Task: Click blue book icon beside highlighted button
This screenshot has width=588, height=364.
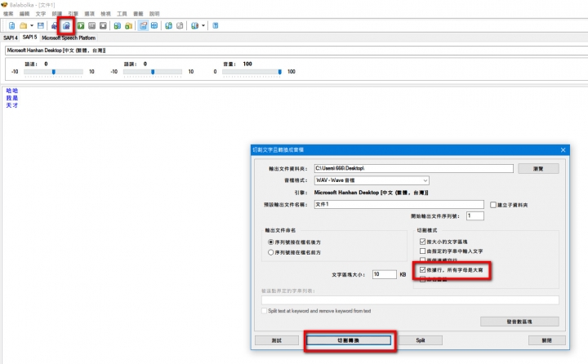Action: 154,26
